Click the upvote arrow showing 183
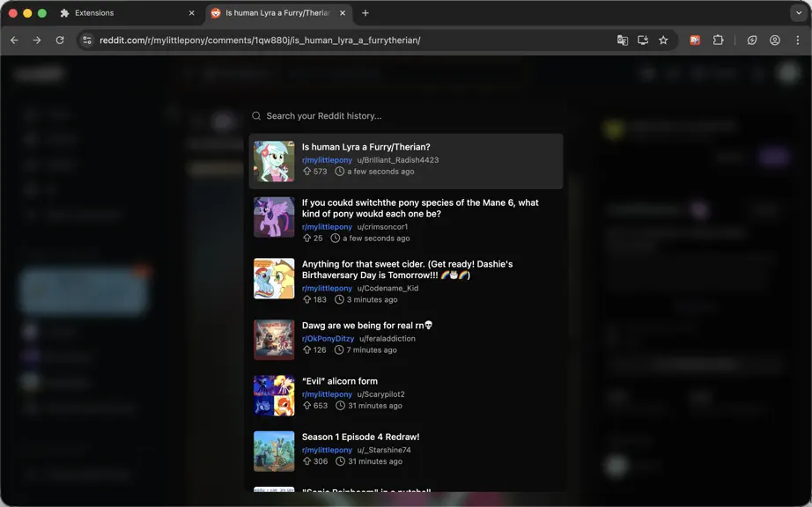 click(307, 299)
